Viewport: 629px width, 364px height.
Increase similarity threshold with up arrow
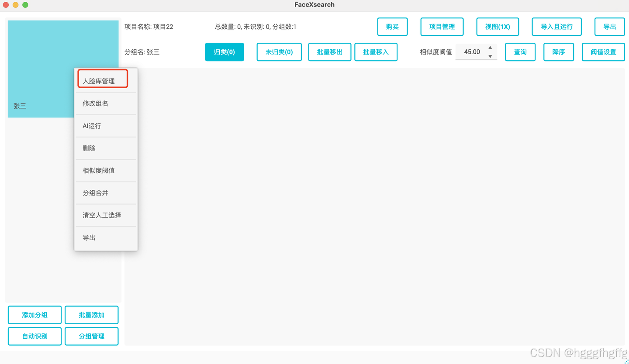(490, 48)
